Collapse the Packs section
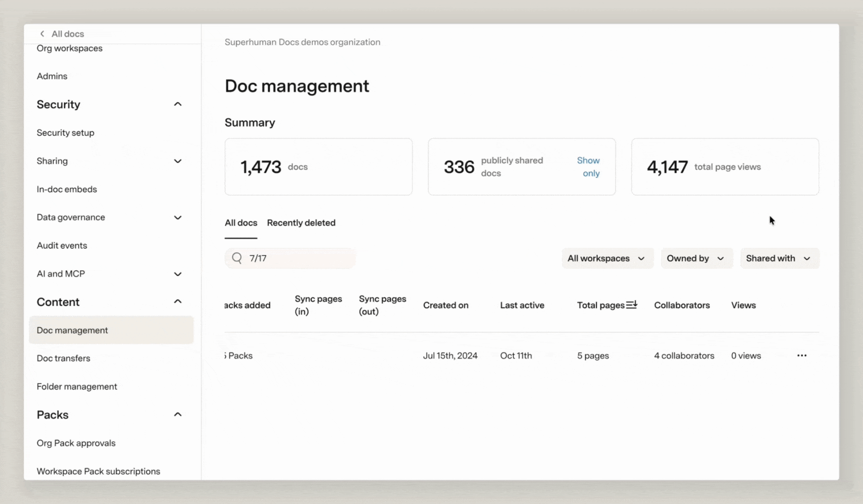 pos(177,414)
